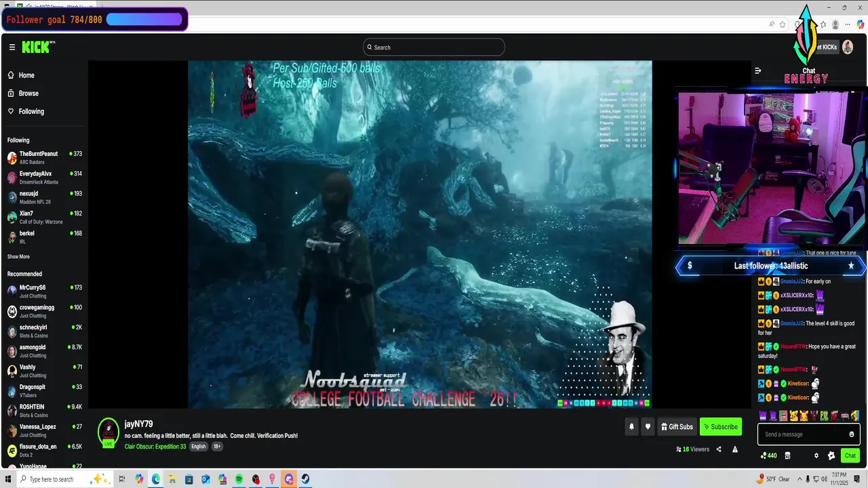Screen dimensions: 868x488
Task: Open File Explorer from the taskbar
Action: tap(172, 479)
